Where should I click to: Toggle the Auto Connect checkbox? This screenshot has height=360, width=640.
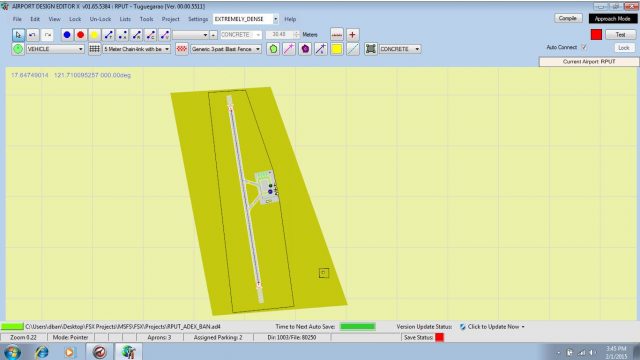[x=584, y=47]
